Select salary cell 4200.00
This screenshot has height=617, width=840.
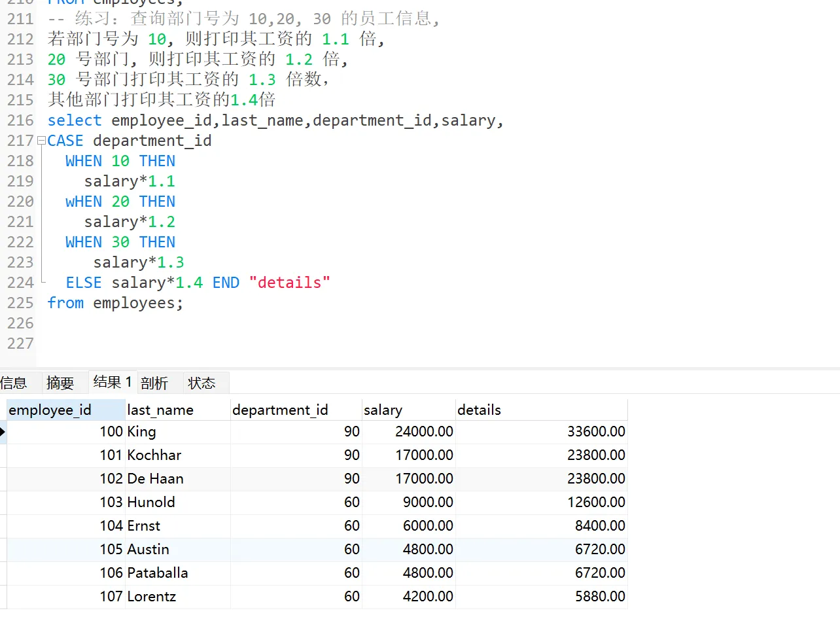(x=409, y=597)
